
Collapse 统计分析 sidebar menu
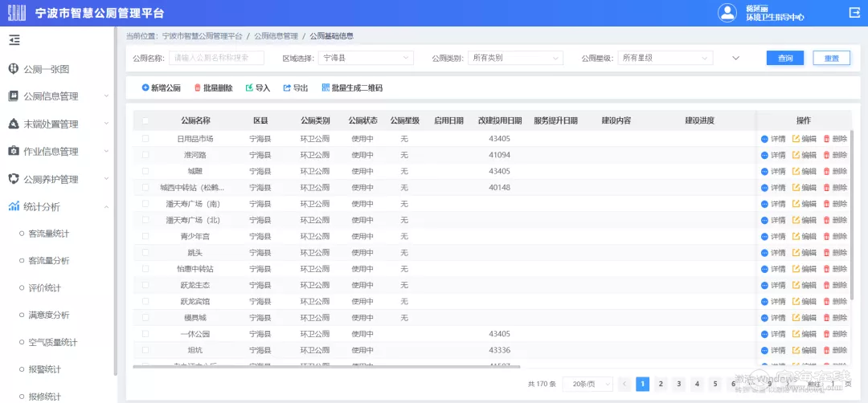(x=59, y=207)
